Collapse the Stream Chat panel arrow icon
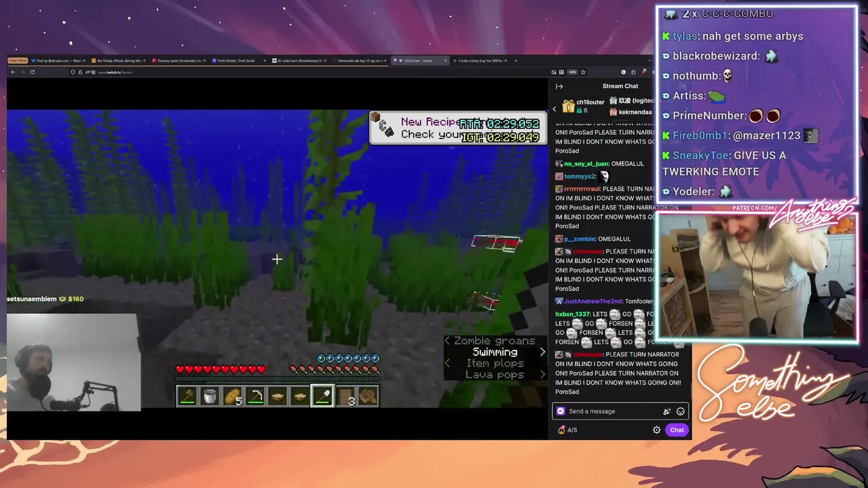 559,86
